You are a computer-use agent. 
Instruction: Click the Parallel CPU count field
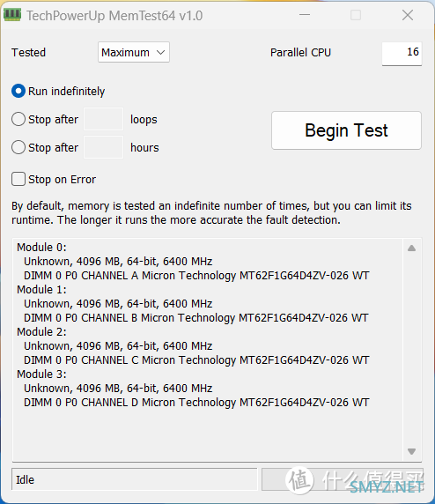pyautogui.click(x=402, y=54)
